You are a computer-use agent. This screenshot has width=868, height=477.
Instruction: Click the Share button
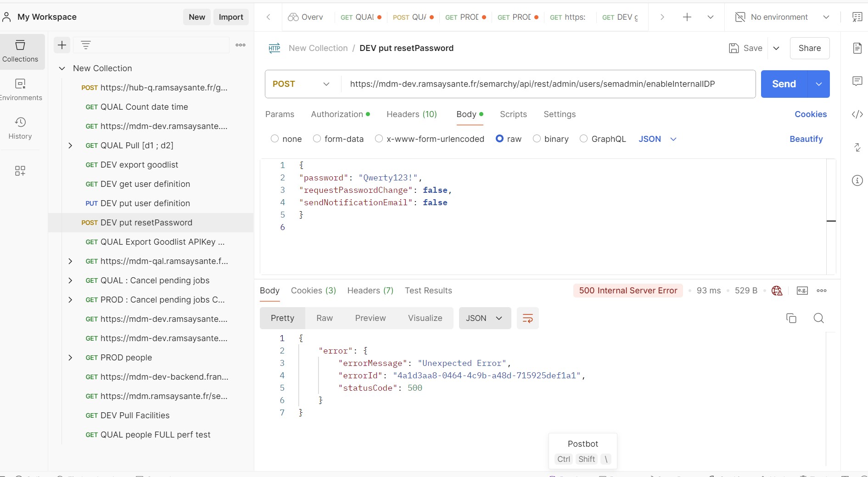pyautogui.click(x=810, y=48)
